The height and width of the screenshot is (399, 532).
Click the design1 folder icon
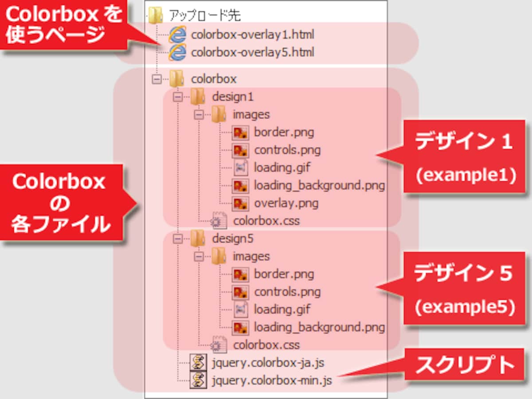click(x=198, y=96)
